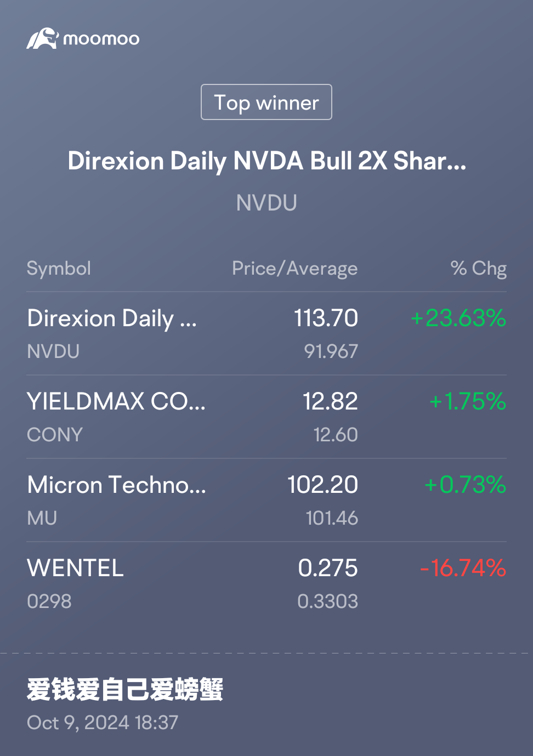This screenshot has width=533, height=756.
Task: Click the Top winner badge
Action: point(266,102)
